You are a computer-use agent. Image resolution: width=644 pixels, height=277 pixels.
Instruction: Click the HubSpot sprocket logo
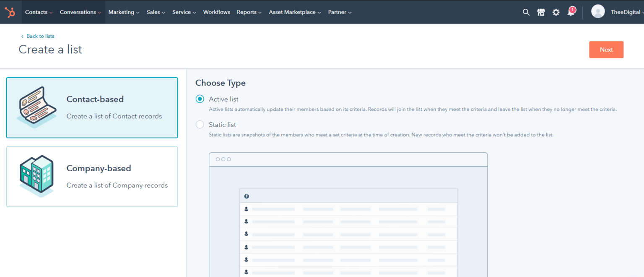[x=10, y=12]
